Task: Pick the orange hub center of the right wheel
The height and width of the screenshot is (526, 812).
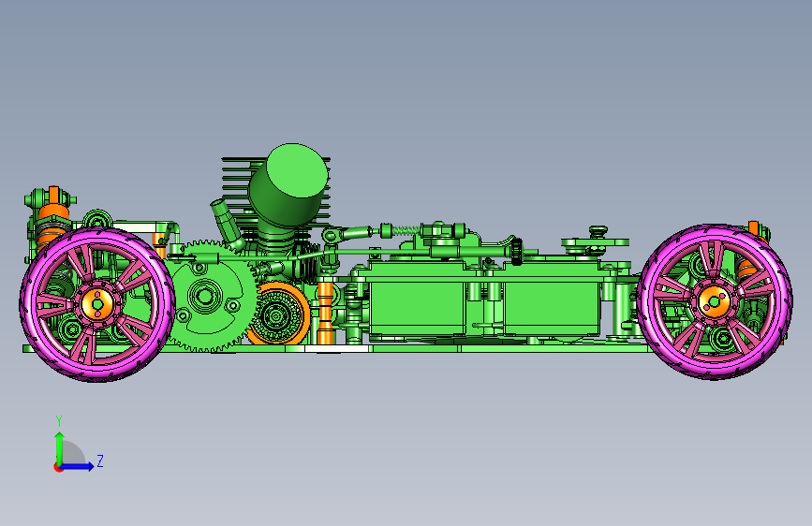Action: [714, 301]
